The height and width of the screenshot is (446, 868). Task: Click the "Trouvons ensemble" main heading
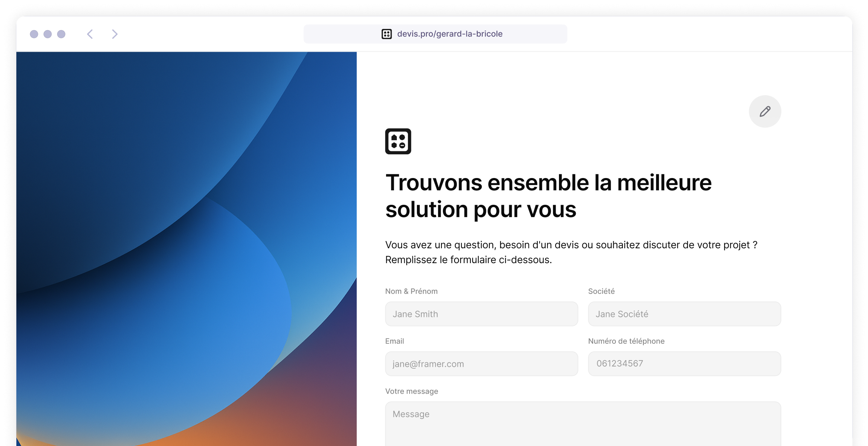click(548, 196)
